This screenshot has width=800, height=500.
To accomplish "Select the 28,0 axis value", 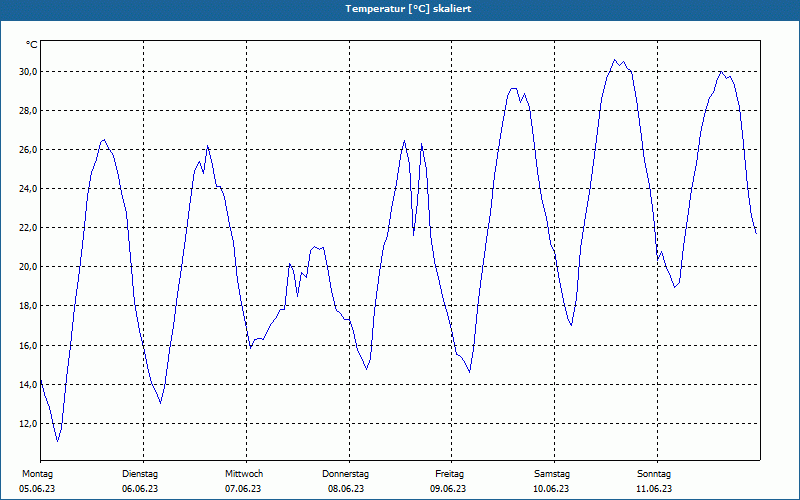I will click(29, 111).
